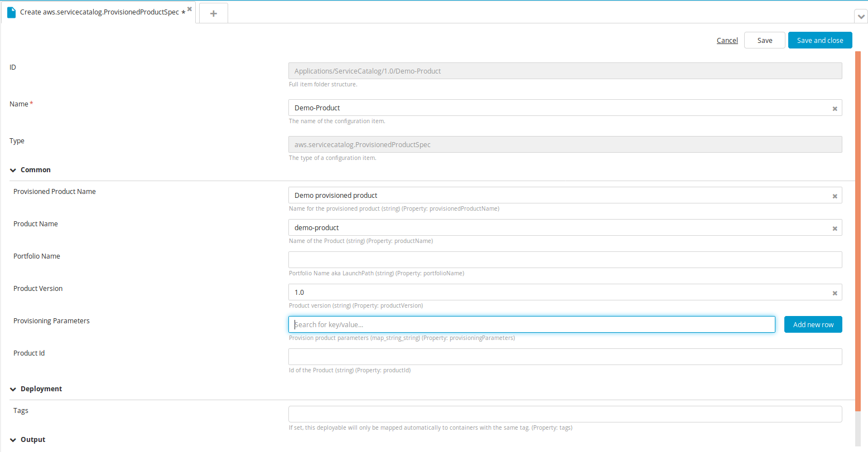Open a new tab with plus icon
The width and height of the screenshot is (868, 452).
213,13
